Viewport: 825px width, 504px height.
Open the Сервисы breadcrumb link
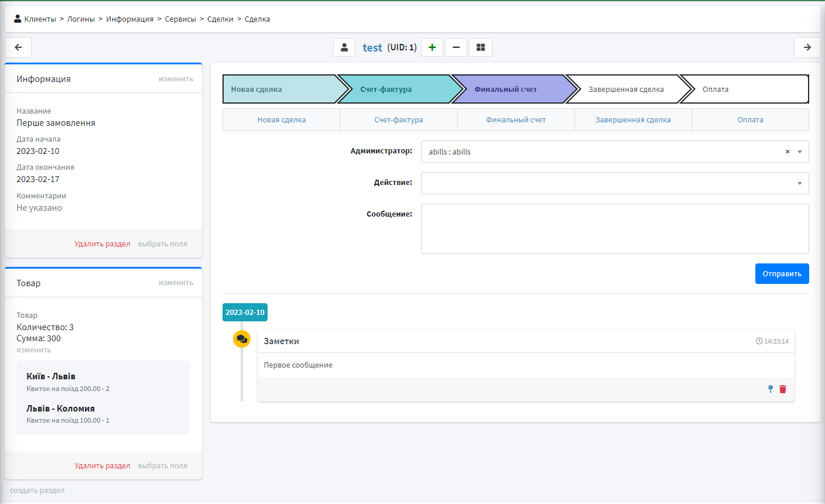(x=180, y=19)
